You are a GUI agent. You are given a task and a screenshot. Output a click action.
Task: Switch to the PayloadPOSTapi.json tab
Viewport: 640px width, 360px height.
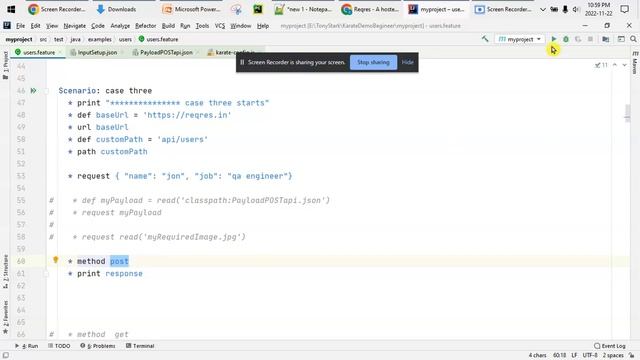pyautogui.click(x=166, y=52)
